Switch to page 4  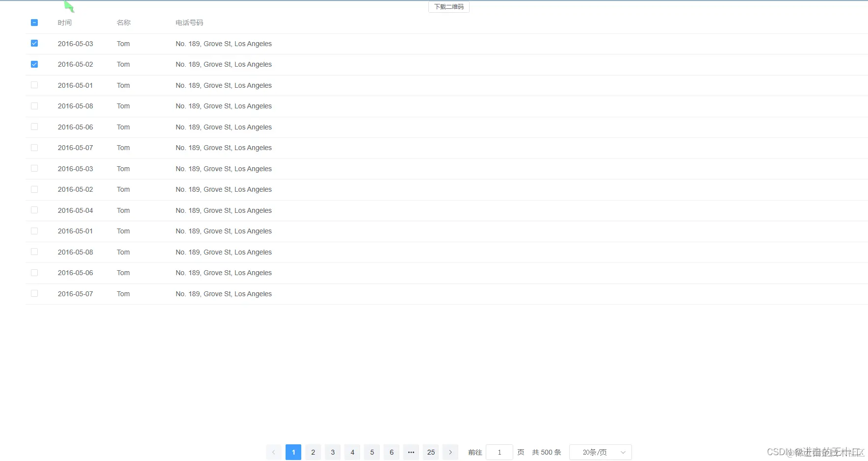pos(352,452)
